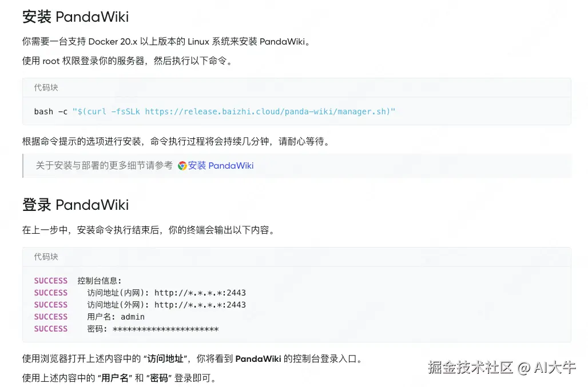The height and width of the screenshot is (387, 588).
Task: Click the 在上一步中 terminal output sentence
Action: tap(150, 230)
